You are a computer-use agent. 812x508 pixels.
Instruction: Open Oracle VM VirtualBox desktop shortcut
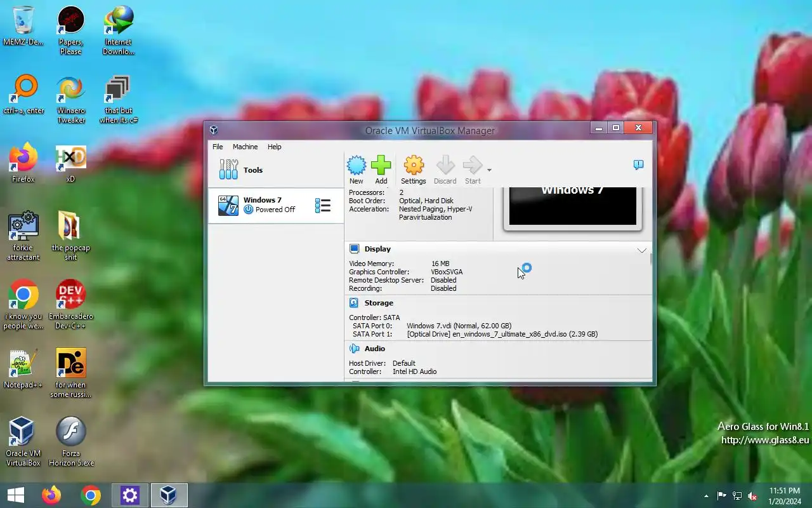click(23, 442)
